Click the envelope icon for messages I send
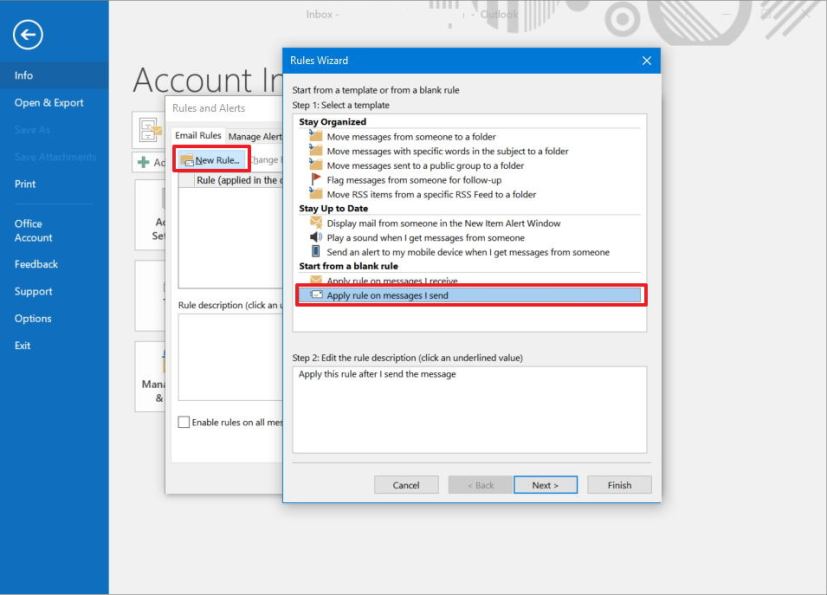The image size is (827, 595). tap(316, 294)
